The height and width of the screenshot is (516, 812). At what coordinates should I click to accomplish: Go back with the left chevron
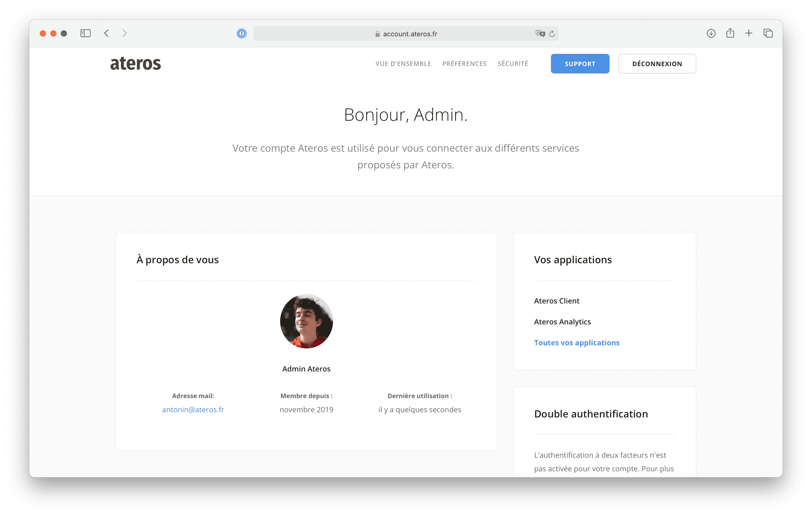coord(106,33)
